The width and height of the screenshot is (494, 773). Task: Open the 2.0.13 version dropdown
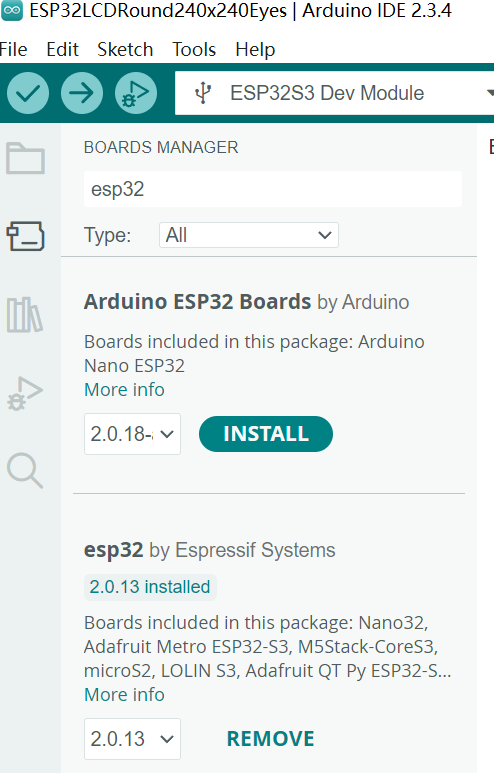(x=132, y=738)
